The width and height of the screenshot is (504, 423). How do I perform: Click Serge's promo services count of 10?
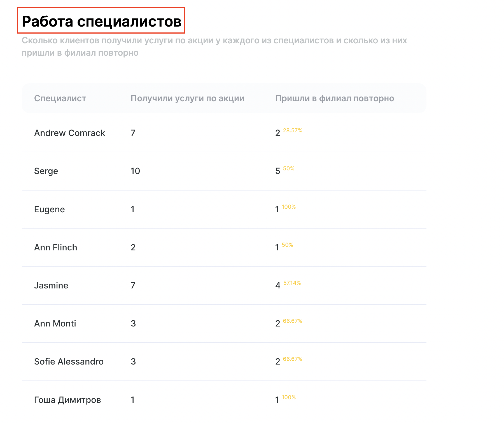(x=135, y=171)
